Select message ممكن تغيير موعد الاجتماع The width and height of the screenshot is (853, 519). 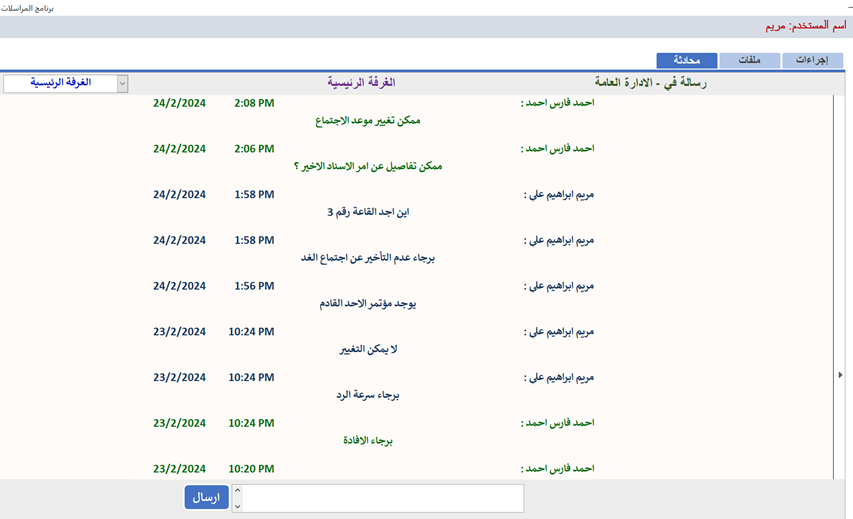click(x=368, y=121)
